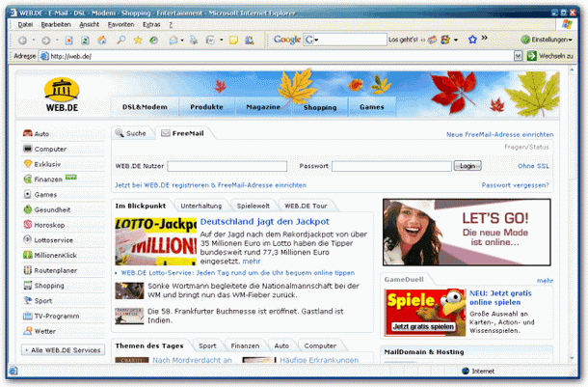Click the Exklusiv diamond icon in the sidebar

point(28,164)
